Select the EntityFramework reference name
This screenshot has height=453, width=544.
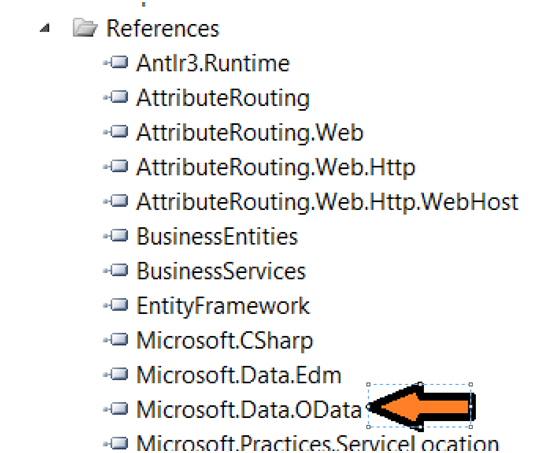click(x=223, y=307)
